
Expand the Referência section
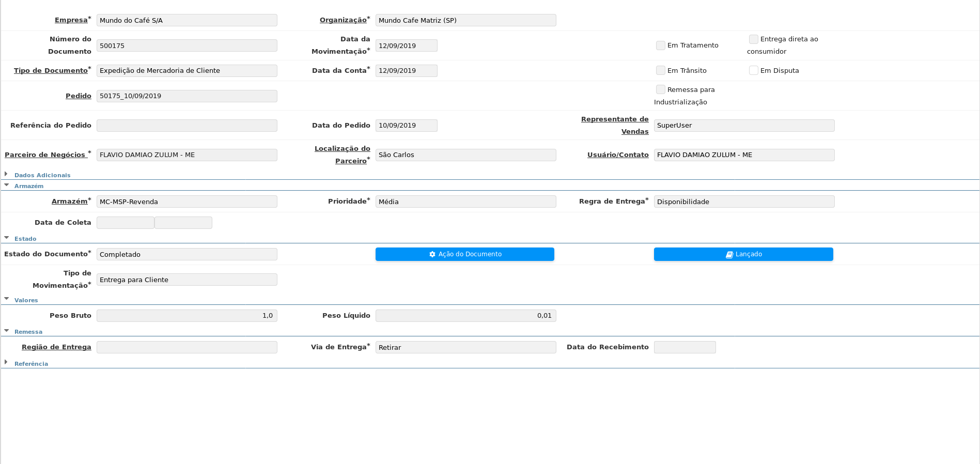pyautogui.click(x=31, y=364)
